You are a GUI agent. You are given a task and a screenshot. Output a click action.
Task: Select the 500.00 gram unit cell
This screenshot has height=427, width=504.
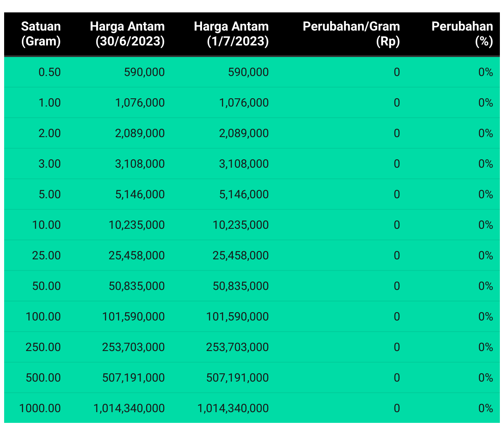(x=43, y=378)
